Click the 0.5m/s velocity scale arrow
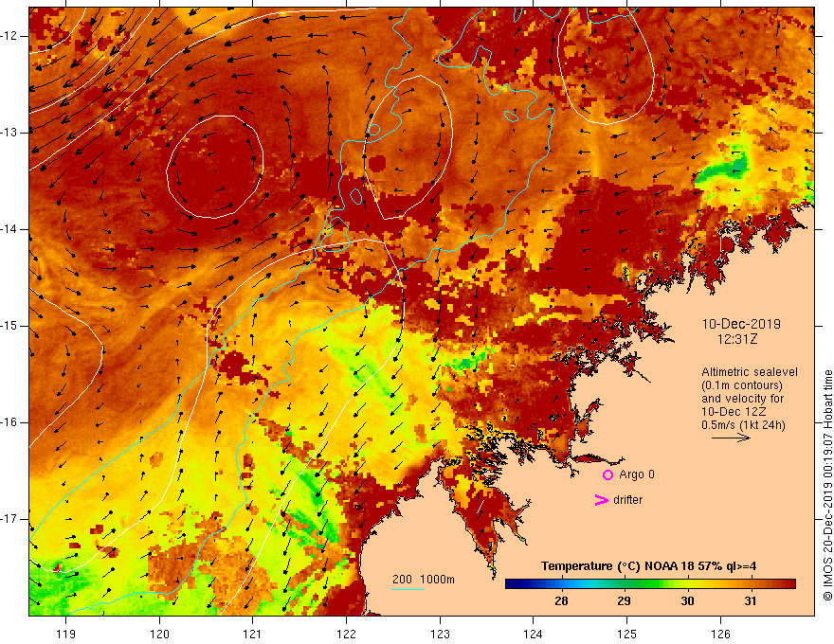The image size is (834, 644). (x=731, y=438)
